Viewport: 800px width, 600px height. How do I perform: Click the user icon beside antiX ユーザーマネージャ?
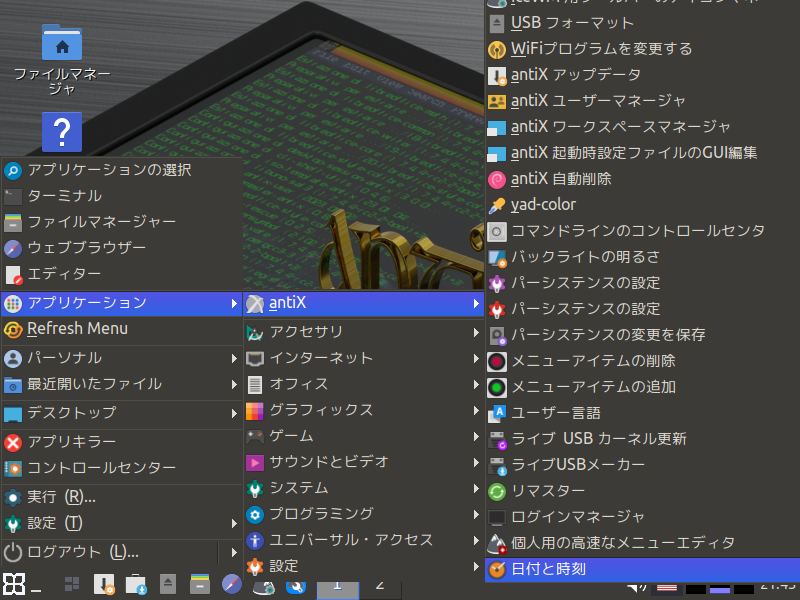[x=497, y=102]
